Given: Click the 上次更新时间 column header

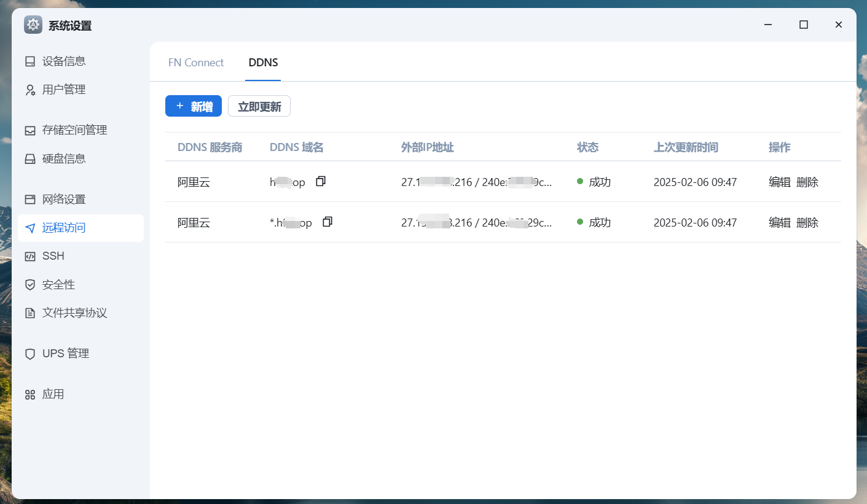Looking at the screenshot, I should pyautogui.click(x=686, y=147).
